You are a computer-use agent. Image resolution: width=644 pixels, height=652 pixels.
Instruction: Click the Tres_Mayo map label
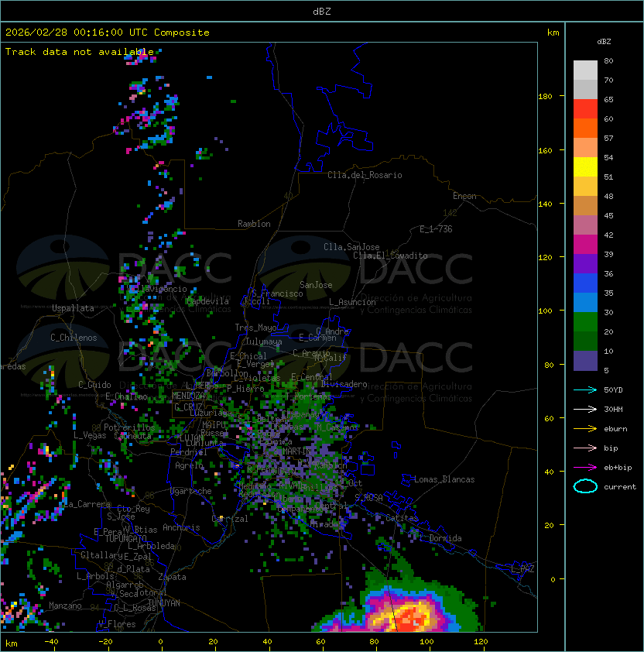[x=255, y=328]
